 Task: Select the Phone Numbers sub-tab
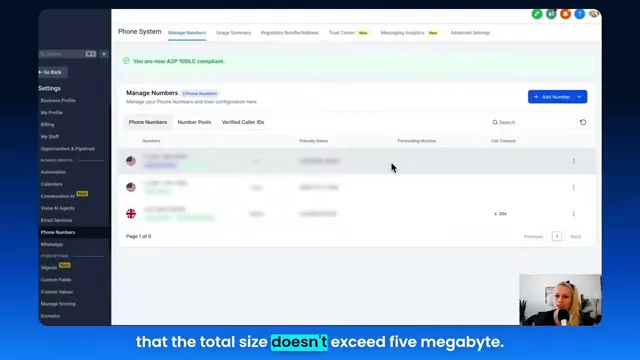[148, 122]
